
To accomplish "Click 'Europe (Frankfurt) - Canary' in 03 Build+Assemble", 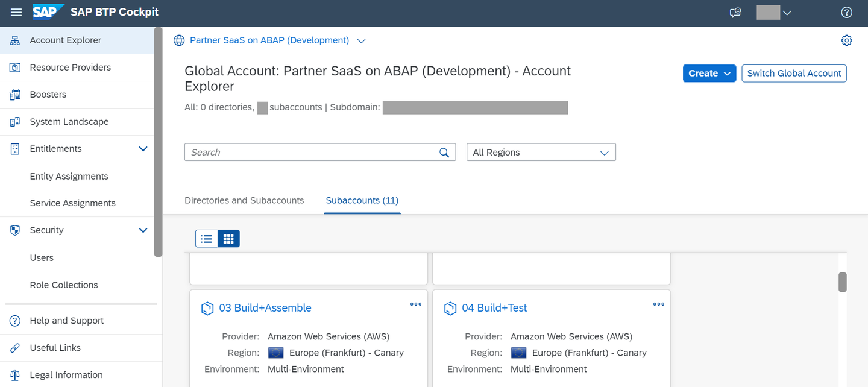I will (347, 353).
